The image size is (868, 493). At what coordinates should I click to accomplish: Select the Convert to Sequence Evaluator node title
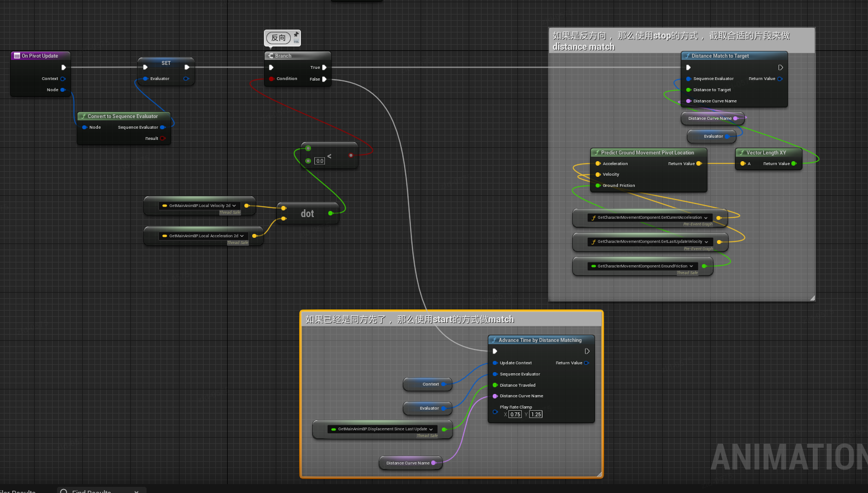pyautogui.click(x=122, y=116)
